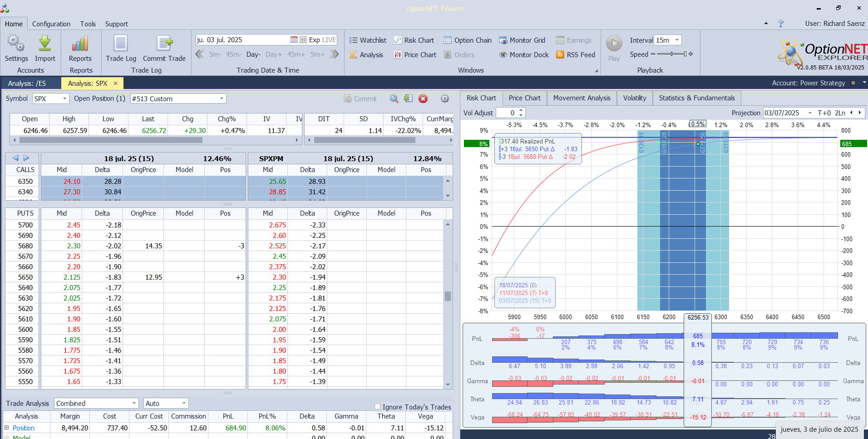868x439 pixels.
Task: Open the Monitor Grid window
Action: point(522,40)
